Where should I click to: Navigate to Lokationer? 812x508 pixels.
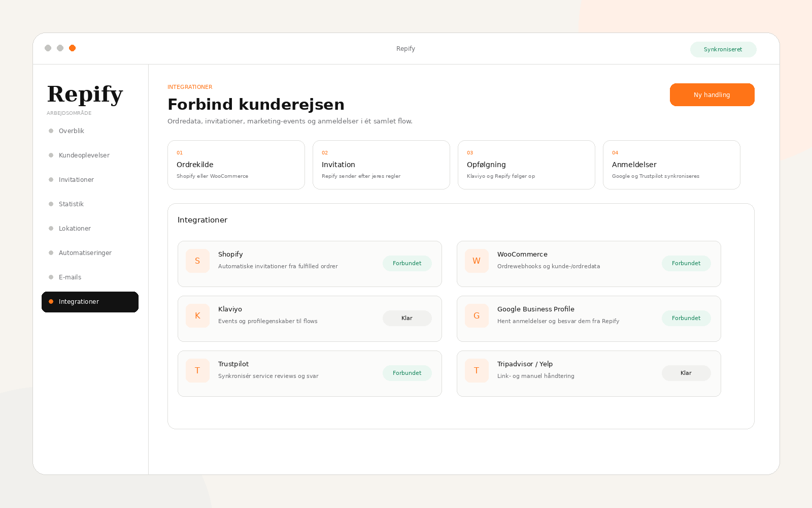(90, 229)
